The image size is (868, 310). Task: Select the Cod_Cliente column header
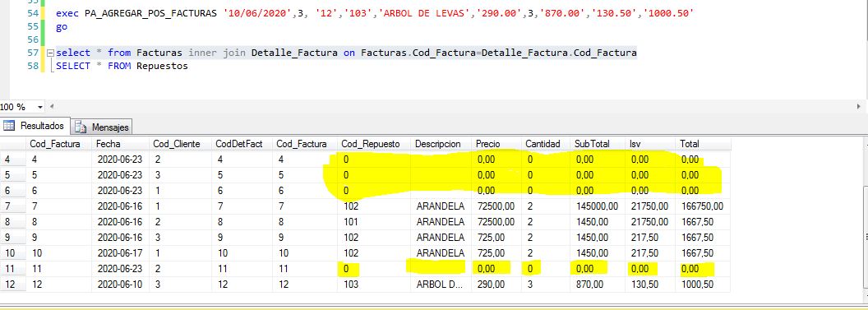180,144
